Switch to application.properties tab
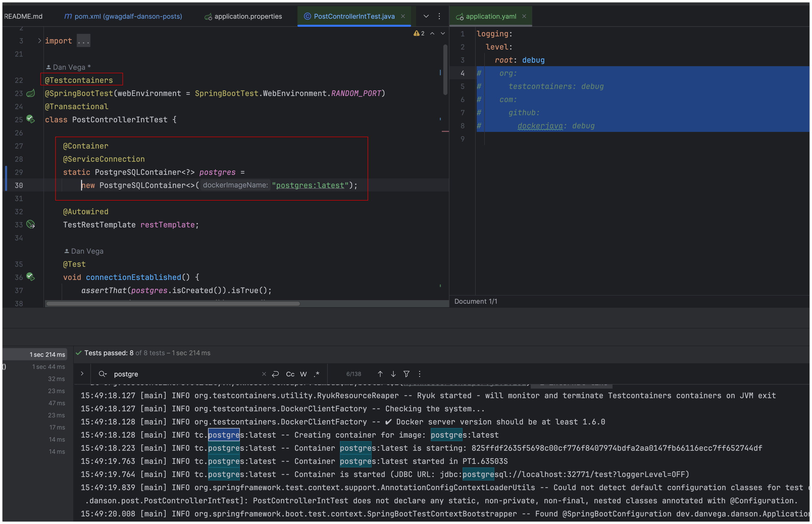Viewport: 812px width, 524px height. tap(248, 16)
